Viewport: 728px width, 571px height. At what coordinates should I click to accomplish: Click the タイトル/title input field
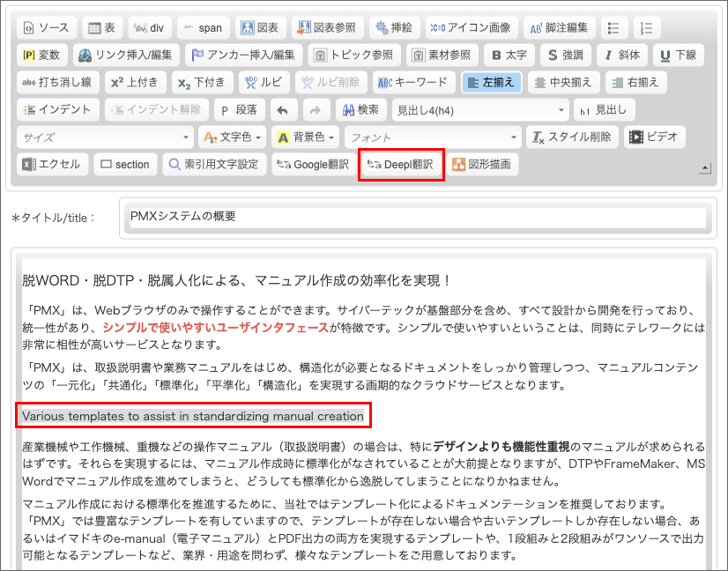click(x=418, y=218)
